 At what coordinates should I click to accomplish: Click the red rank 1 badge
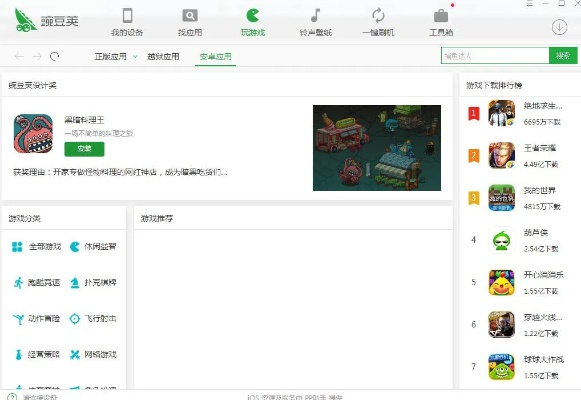pyautogui.click(x=474, y=113)
